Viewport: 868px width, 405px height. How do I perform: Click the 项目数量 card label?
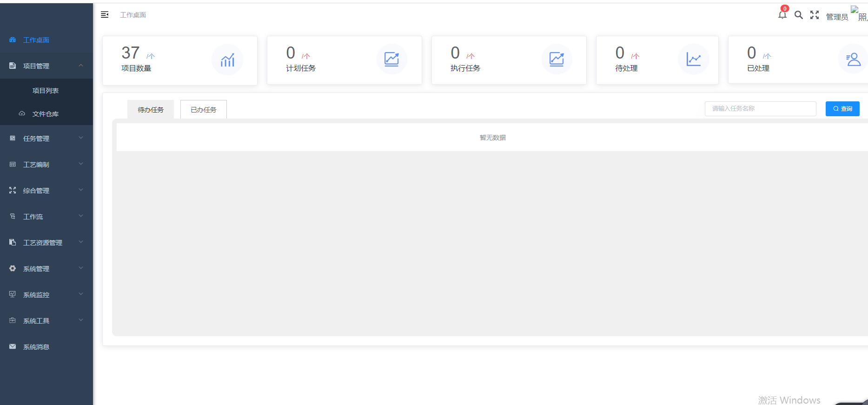pos(136,68)
